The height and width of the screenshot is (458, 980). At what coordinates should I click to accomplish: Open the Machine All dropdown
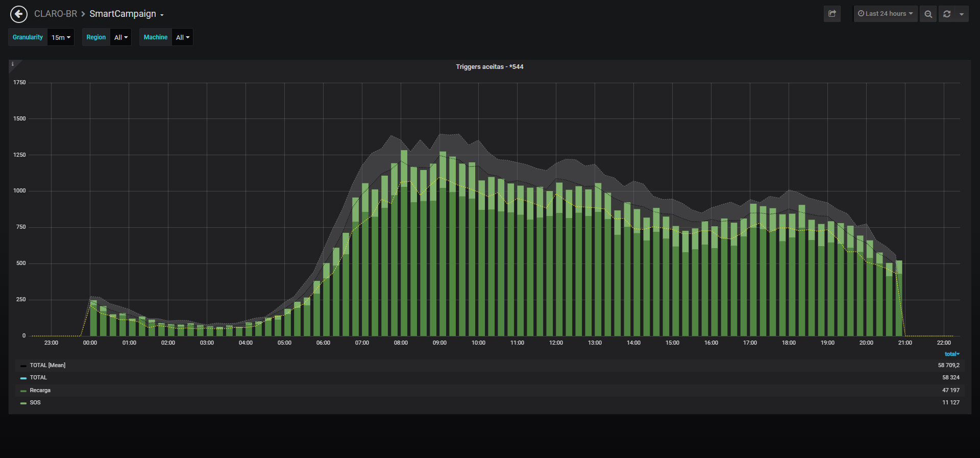[183, 37]
